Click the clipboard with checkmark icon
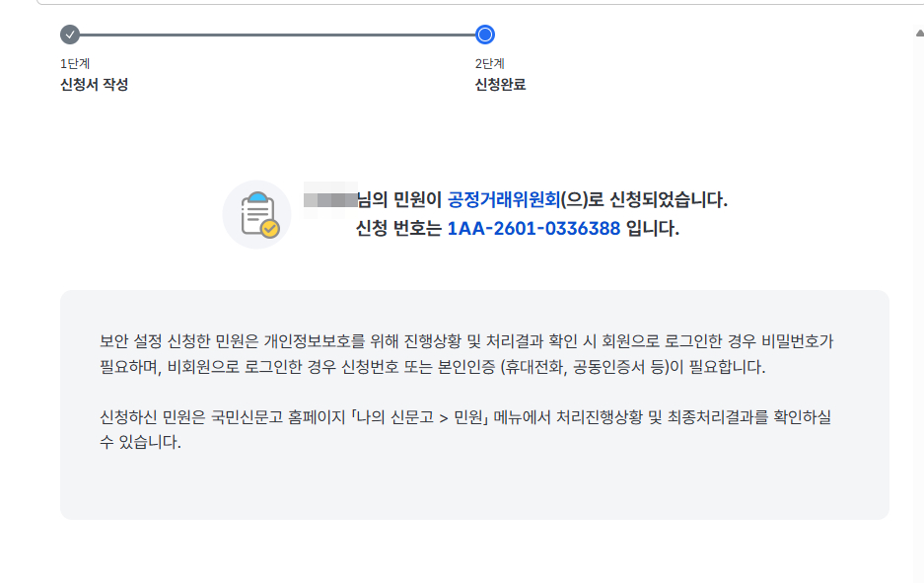924x583 pixels. pos(257,215)
